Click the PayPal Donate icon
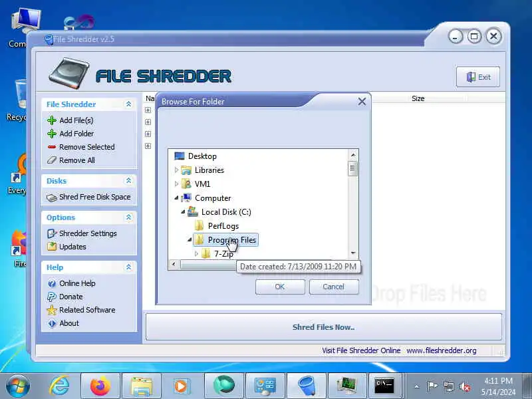Screen dimensions: 532x399 click(52, 297)
